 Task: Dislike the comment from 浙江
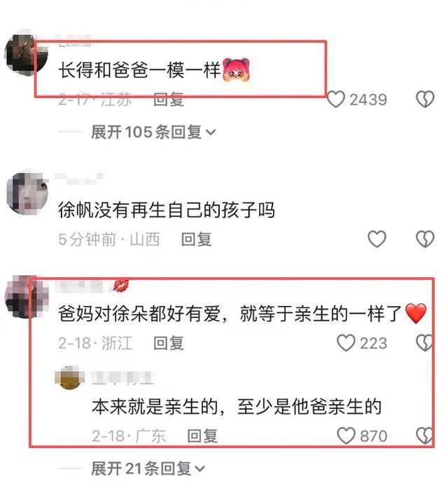pos(424,343)
